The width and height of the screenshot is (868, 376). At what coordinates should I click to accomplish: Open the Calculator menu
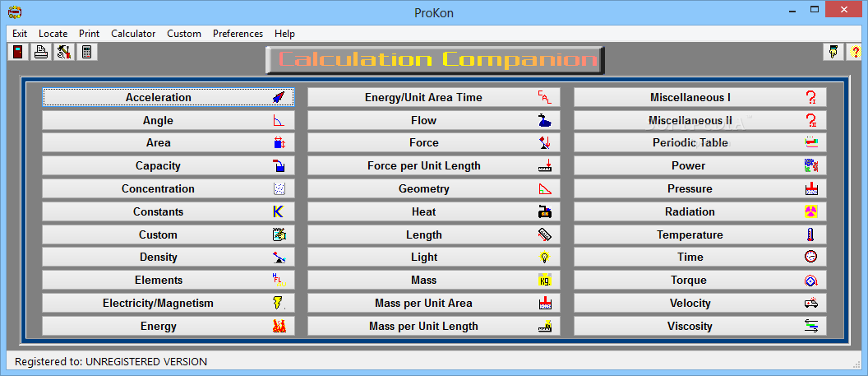[133, 34]
